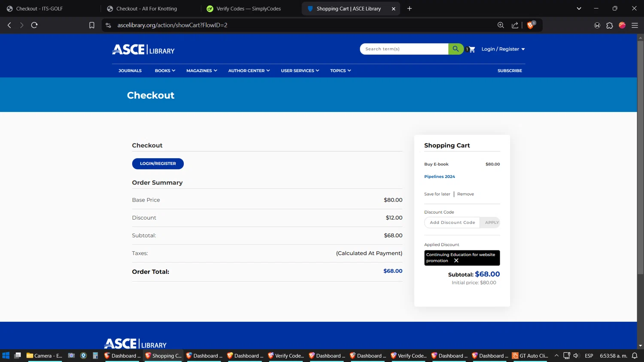Click (Calculated At Payment) taxes text
Image resolution: width=644 pixels, height=362 pixels.
[x=369, y=253]
